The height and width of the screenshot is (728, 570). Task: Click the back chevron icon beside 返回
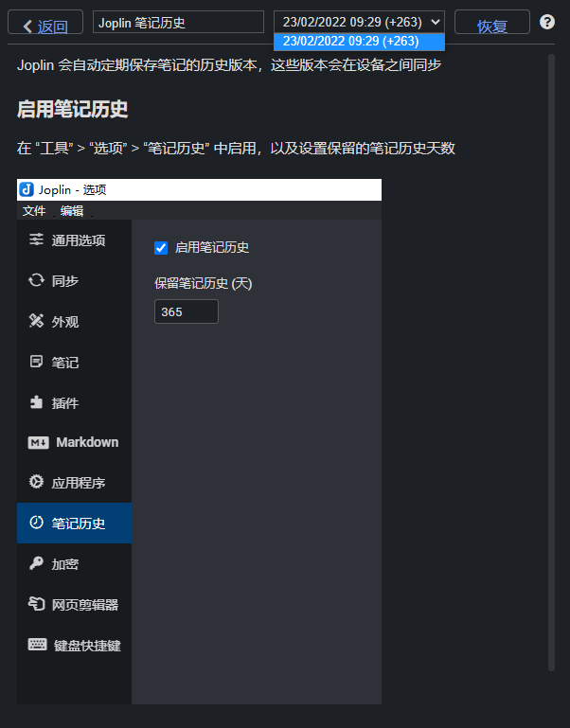27,27
